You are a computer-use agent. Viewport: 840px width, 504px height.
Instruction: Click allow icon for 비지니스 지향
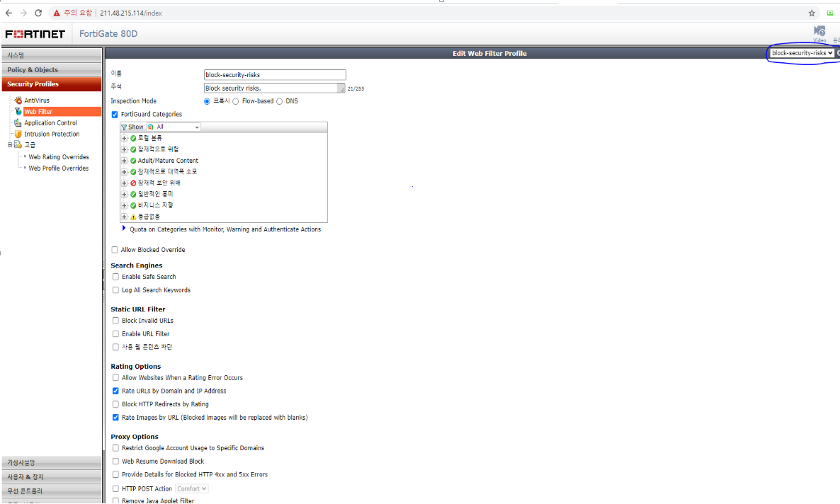133,206
